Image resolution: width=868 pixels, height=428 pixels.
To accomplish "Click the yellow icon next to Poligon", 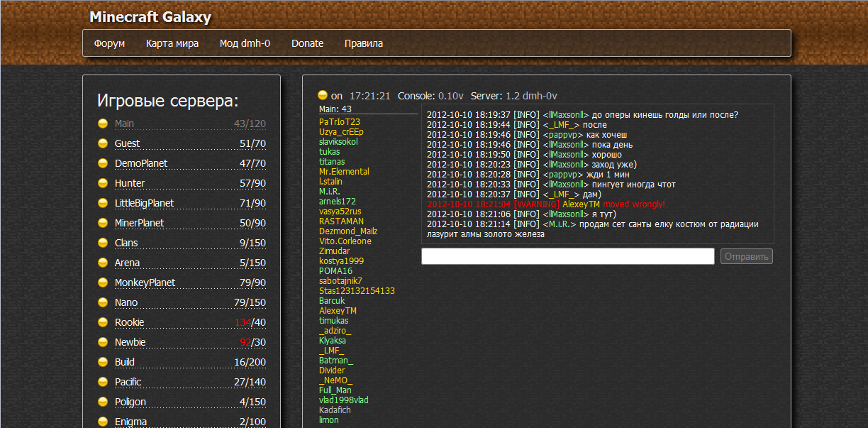I will (x=103, y=402).
